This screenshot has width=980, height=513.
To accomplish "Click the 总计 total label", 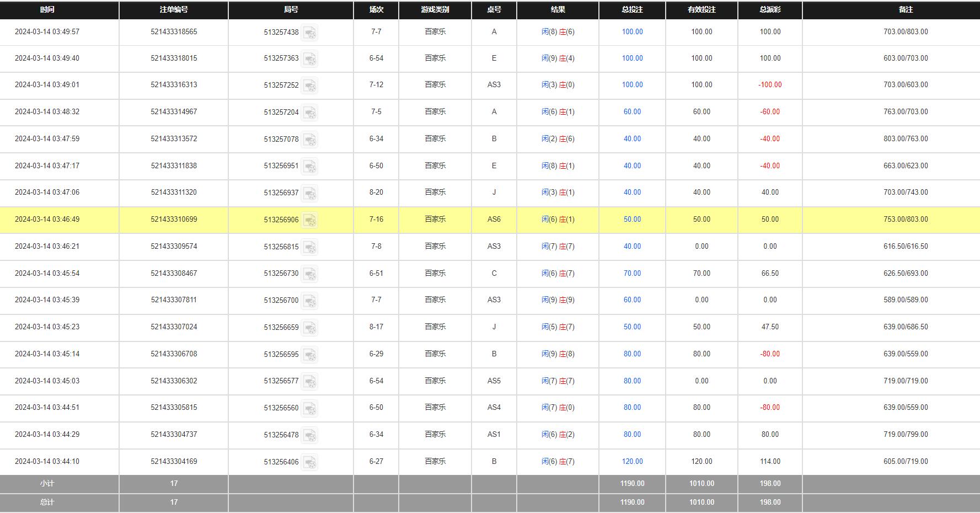I will [47, 502].
